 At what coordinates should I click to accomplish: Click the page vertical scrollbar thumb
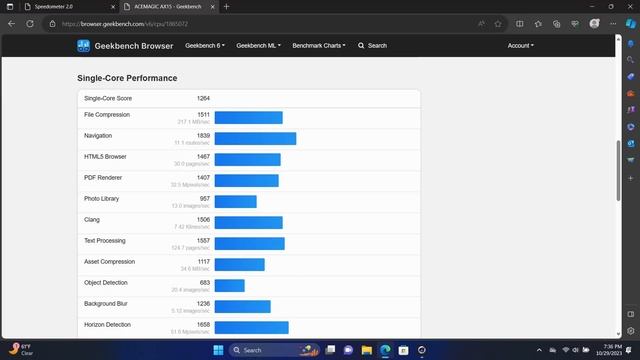tap(618, 170)
